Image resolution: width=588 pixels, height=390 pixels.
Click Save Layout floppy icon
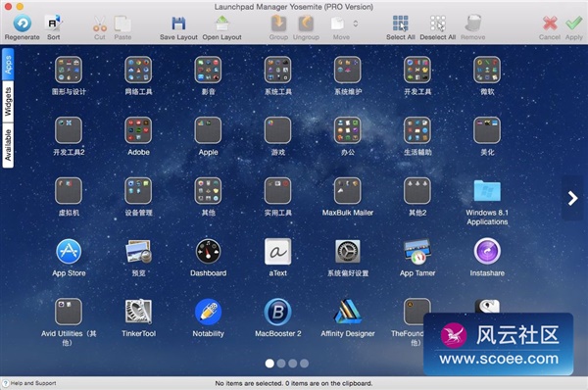click(178, 24)
